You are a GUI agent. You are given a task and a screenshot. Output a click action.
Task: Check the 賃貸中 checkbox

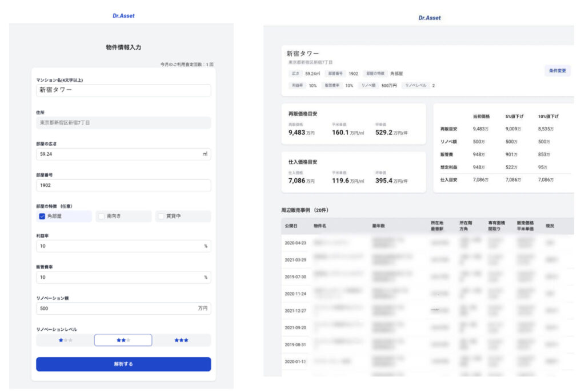click(x=161, y=216)
